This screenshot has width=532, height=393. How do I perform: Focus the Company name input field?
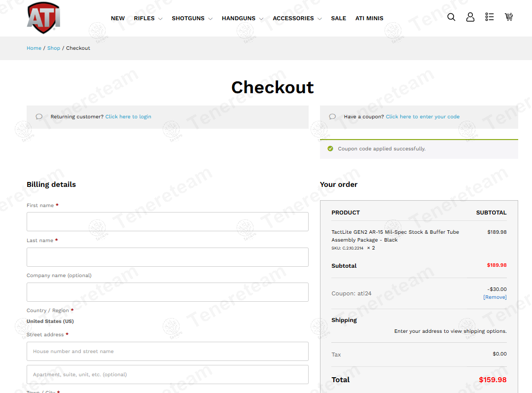click(x=167, y=292)
